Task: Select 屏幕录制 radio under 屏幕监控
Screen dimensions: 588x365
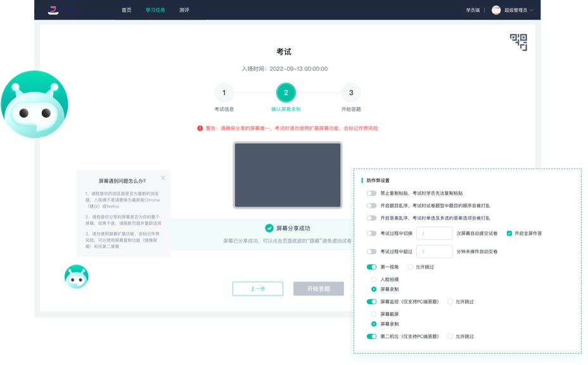Action: click(374, 324)
